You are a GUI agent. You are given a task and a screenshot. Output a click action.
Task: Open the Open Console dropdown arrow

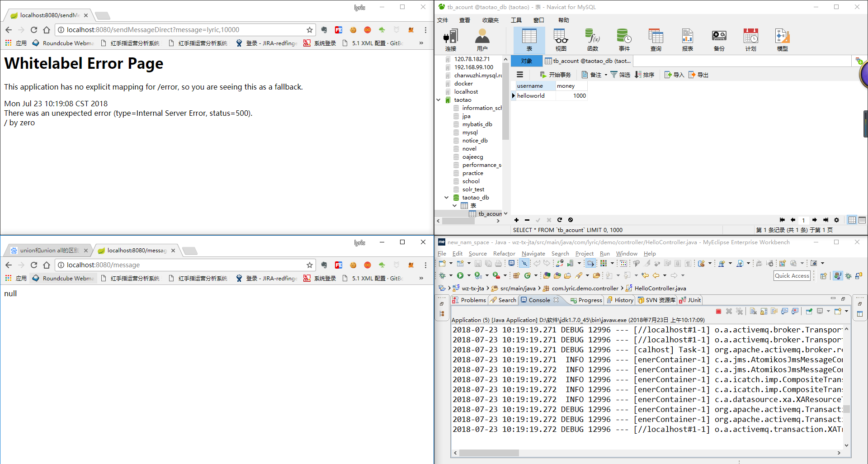click(846, 311)
